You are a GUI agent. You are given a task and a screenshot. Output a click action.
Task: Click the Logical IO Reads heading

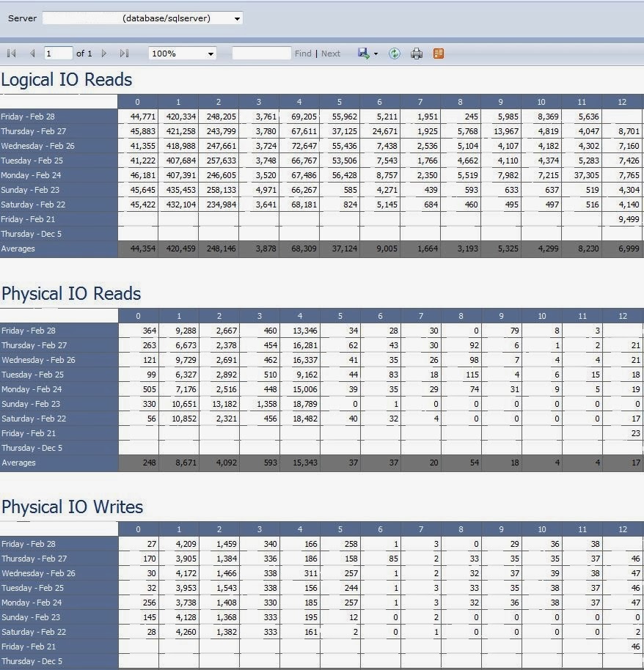pyautogui.click(x=67, y=80)
